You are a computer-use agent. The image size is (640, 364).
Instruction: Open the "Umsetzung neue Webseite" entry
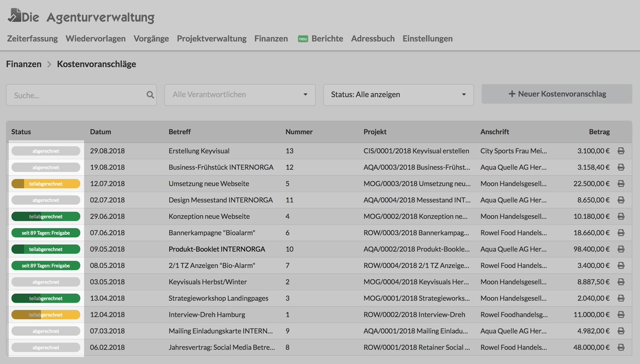[x=209, y=184]
